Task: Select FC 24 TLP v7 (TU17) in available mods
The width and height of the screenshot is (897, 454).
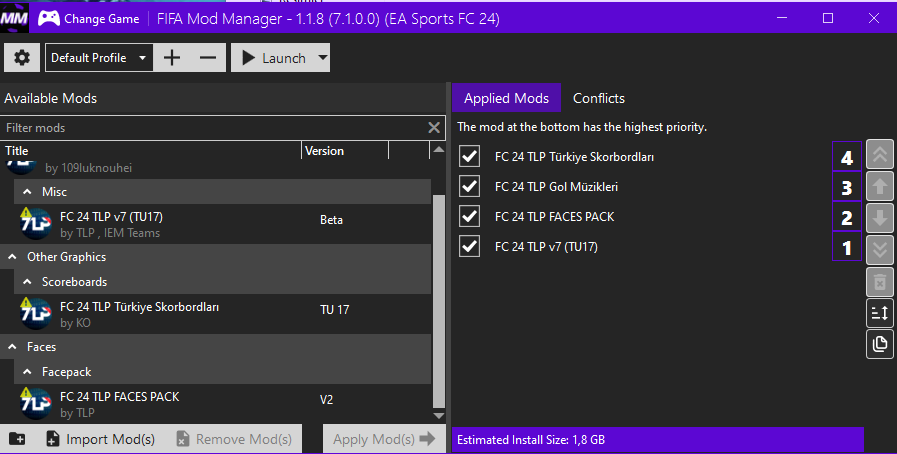Action: [x=112, y=217]
